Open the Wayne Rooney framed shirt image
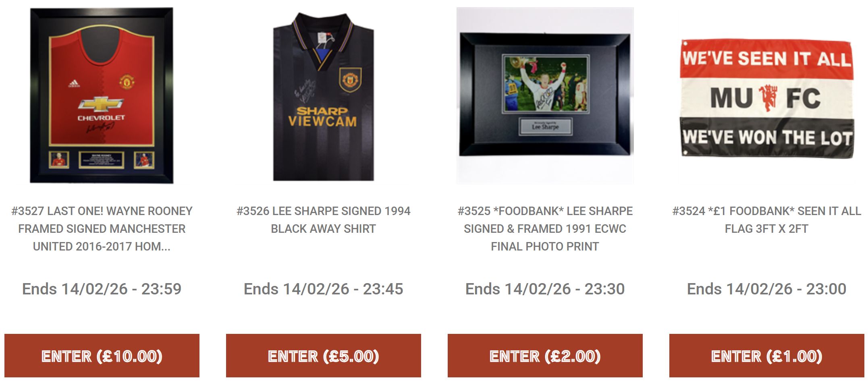This screenshot has height=383, width=868. point(102,95)
